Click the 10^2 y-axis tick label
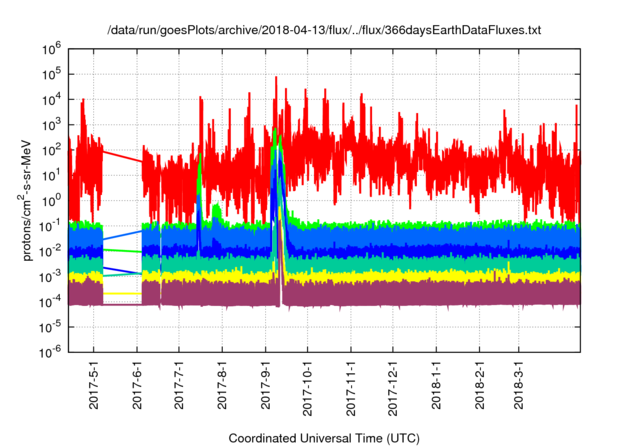The width and height of the screenshot is (640, 448). pyautogui.click(x=51, y=151)
